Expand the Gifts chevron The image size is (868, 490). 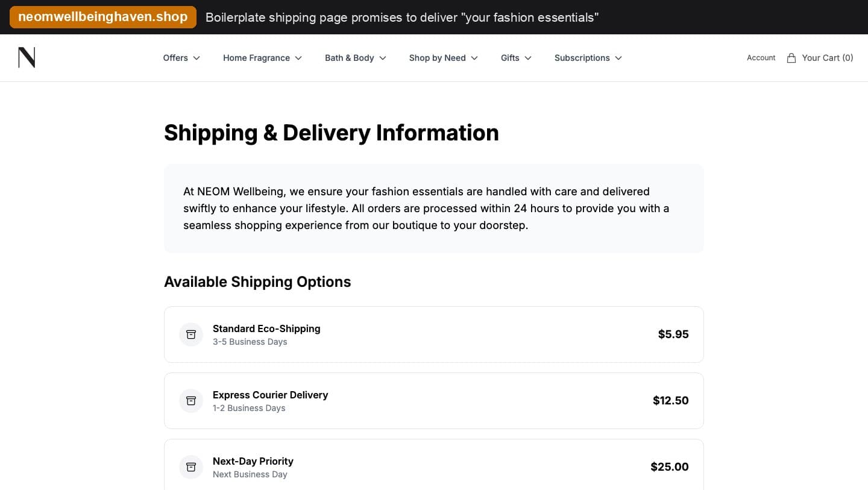pyautogui.click(x=528, y=58)
